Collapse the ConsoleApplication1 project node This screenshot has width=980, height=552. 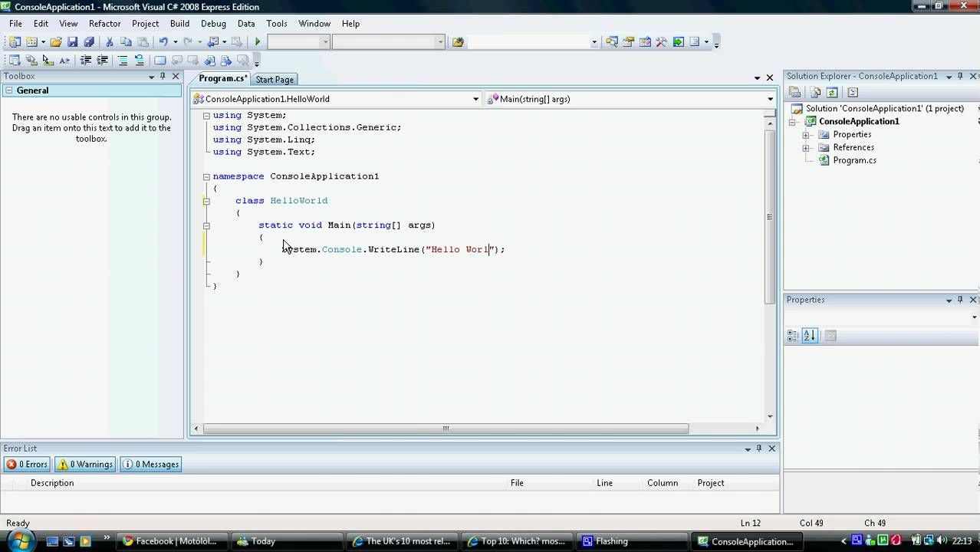tap(793, 121)
